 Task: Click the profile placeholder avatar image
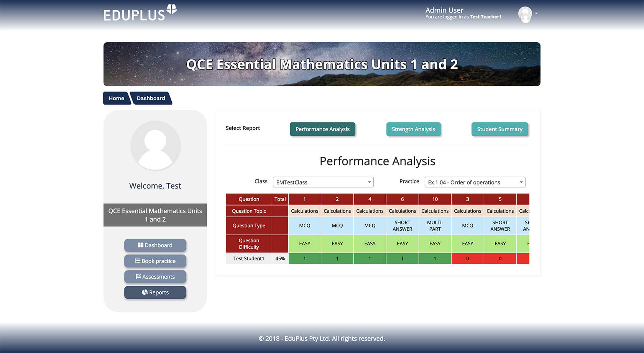(x=155, y=146)
